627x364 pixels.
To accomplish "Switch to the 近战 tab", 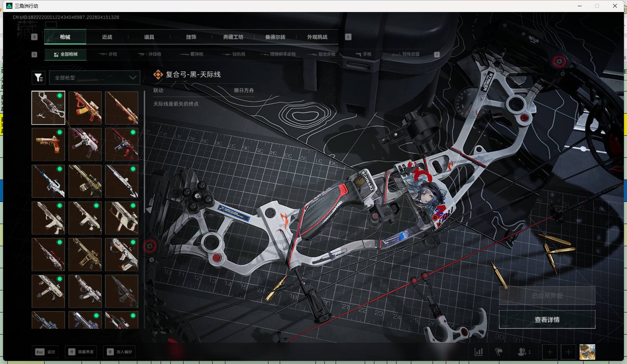I will coord(107,37).
